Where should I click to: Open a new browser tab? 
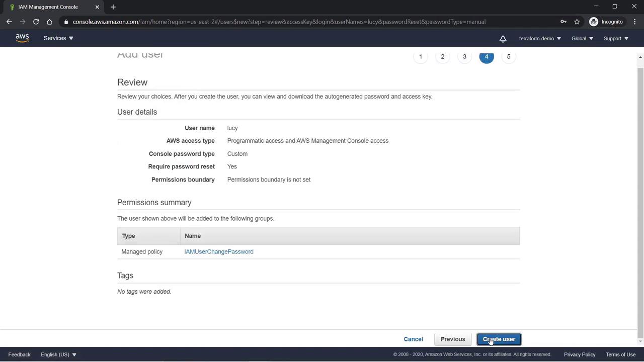(113, 7)
